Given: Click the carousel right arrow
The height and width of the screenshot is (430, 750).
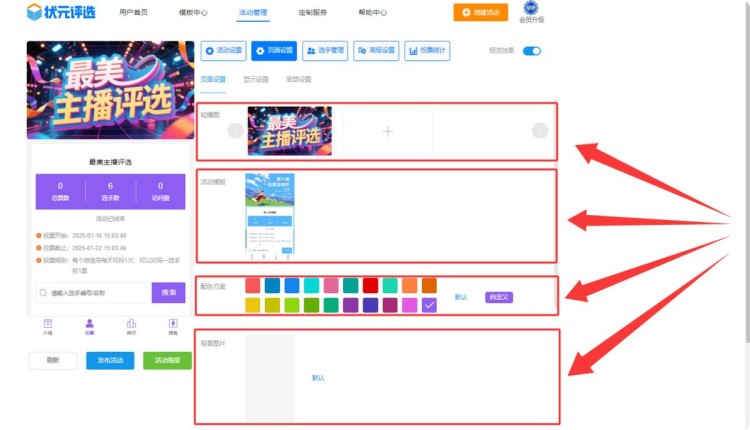Looking at the screenshot, I should click(540, 131).
